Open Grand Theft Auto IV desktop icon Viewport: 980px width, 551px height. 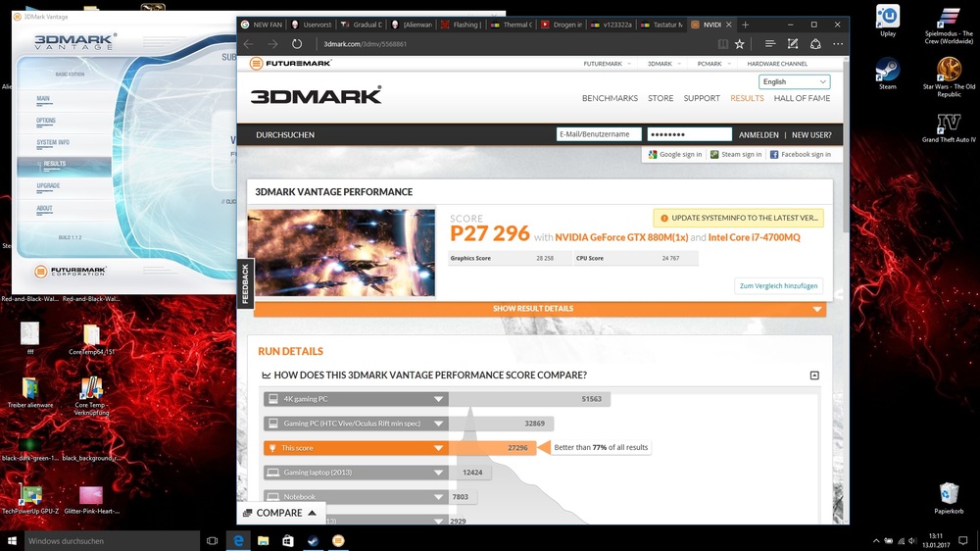coord(948,127)
